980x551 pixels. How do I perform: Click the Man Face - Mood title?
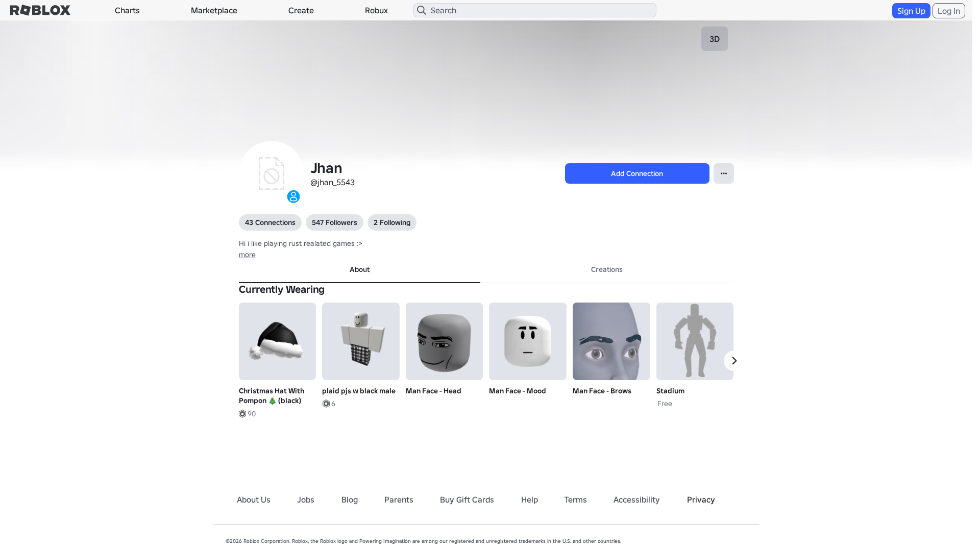click(x=518, y=391)
